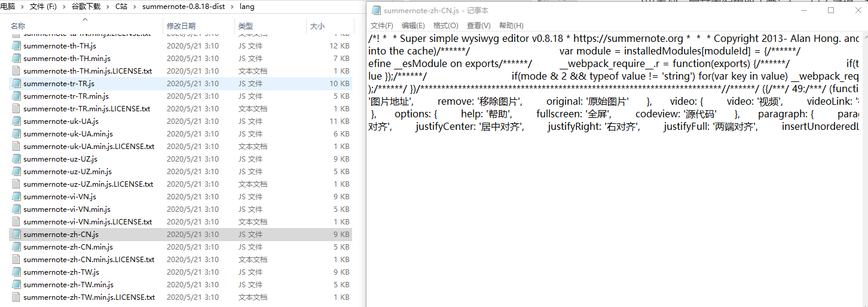Viewport: 868px width, 307px height.
Task: Select file icon of summernote-tr-TR.js
Action: (x=16, y=84)
